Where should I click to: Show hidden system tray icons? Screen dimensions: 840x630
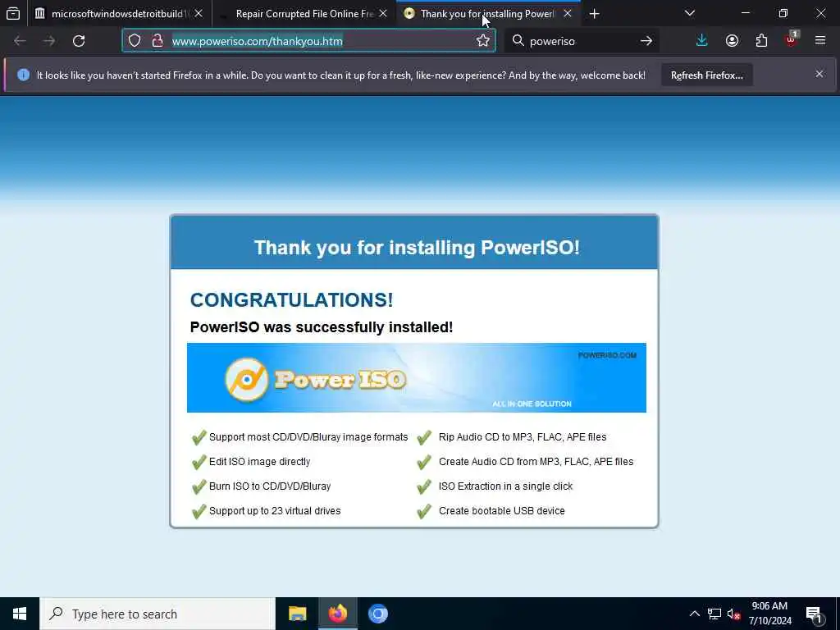tap(694, 614)
